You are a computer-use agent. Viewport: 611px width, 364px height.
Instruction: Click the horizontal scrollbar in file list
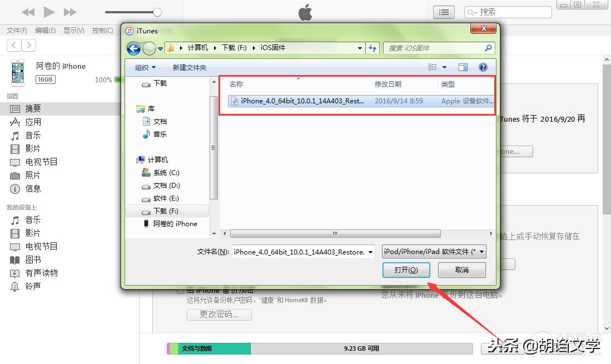pos(335,233)
